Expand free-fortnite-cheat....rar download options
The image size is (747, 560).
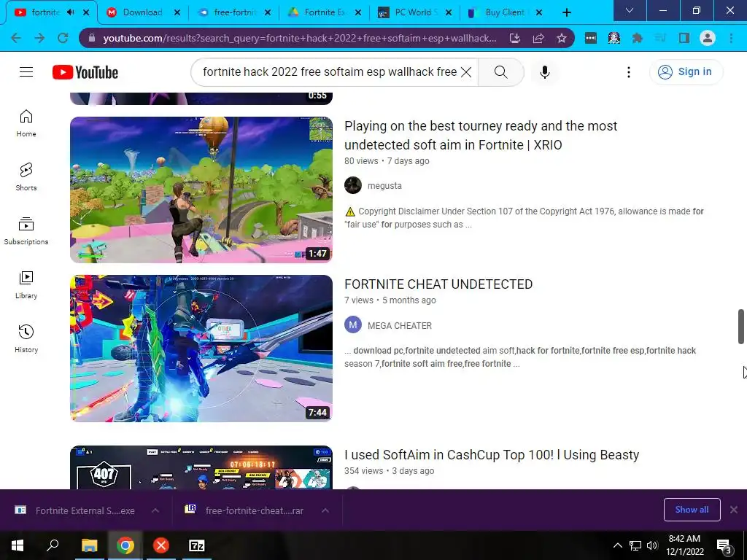[325, 510]
